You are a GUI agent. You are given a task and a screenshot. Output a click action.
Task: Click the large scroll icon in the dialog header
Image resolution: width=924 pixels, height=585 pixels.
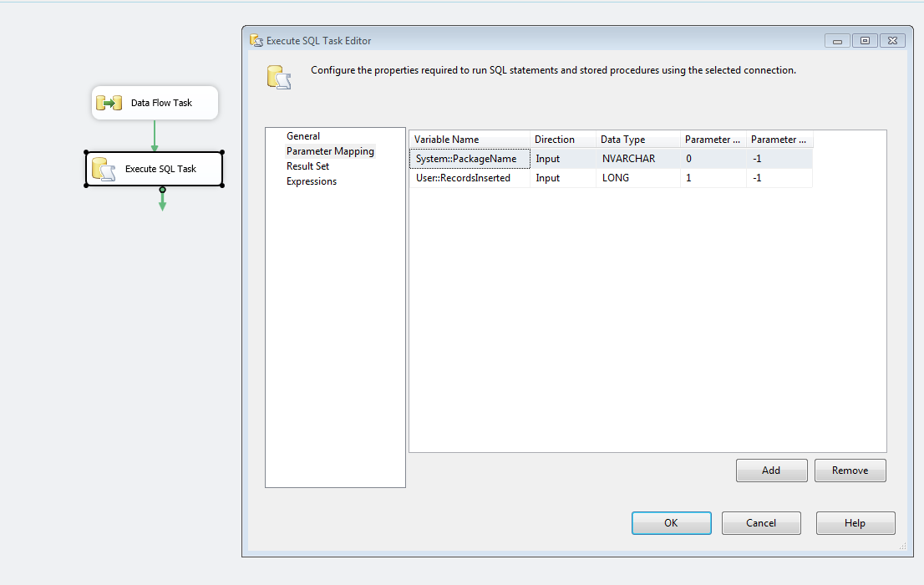point(280,76)
